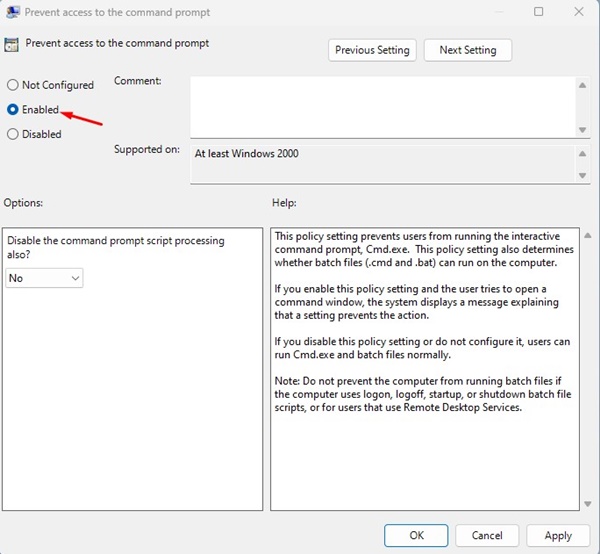The height and width of the screenshot is (554, 600).
Task: Click Help panel scroll down arrow
Action: (x=588, y=504)
